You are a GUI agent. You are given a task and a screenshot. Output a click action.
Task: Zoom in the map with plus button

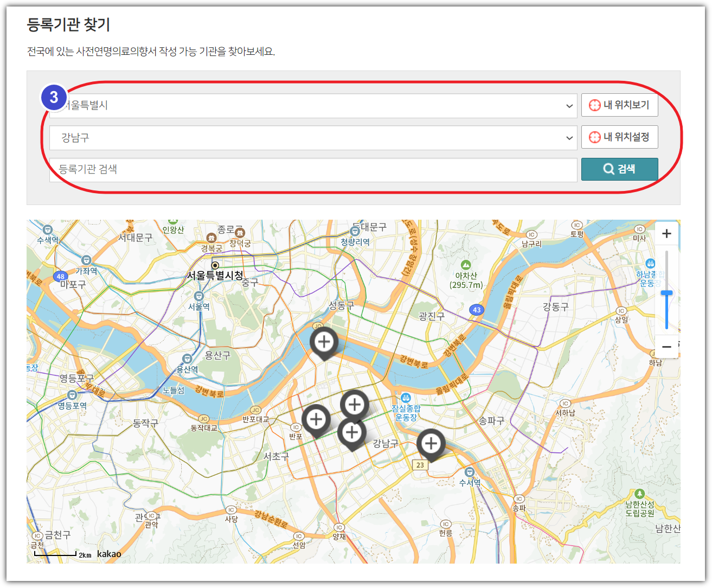[666, 234]
